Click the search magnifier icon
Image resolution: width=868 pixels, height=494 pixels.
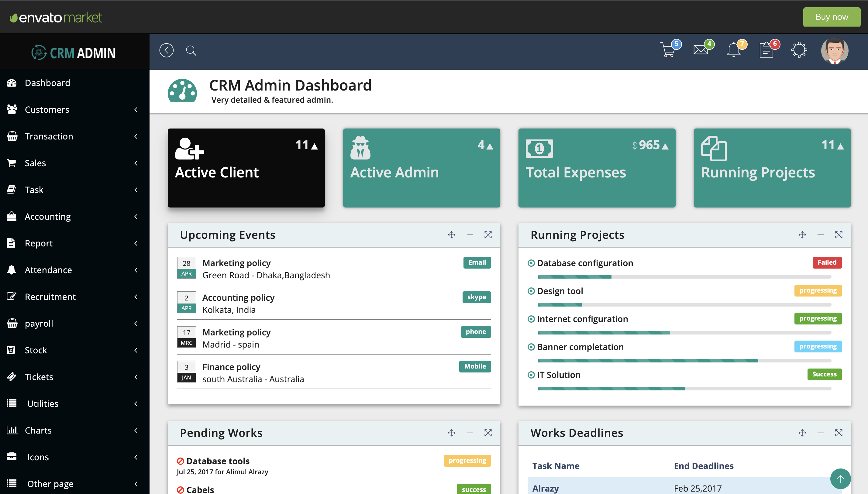click(191, 50)
